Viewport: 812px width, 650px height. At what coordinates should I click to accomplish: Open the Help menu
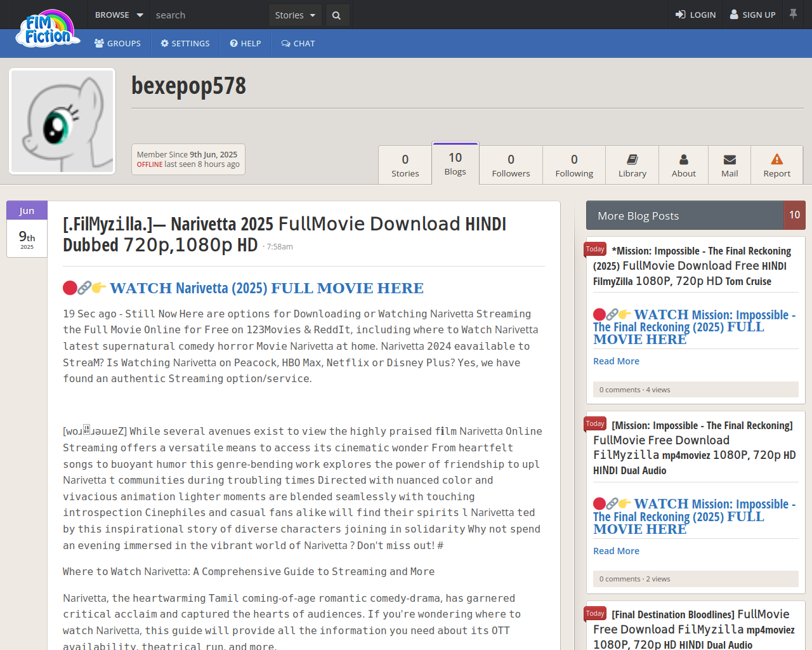click(x=246, y=43)
